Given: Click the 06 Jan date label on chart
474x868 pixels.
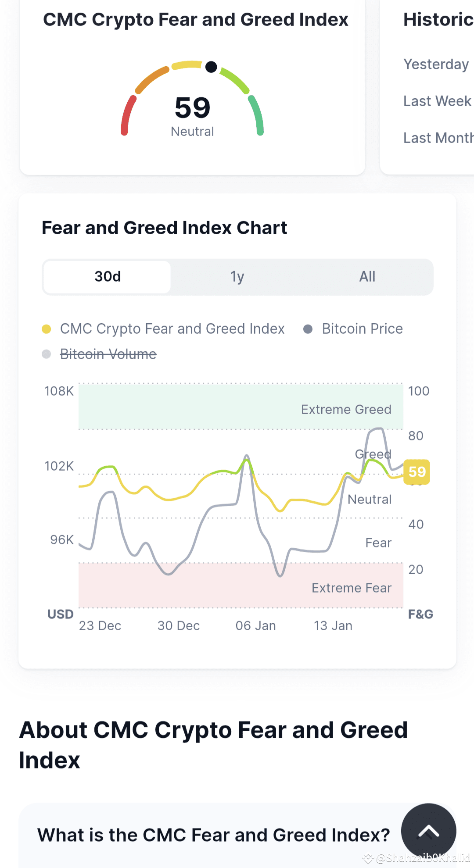Looking at the screenshot, I should click(256, 626).
